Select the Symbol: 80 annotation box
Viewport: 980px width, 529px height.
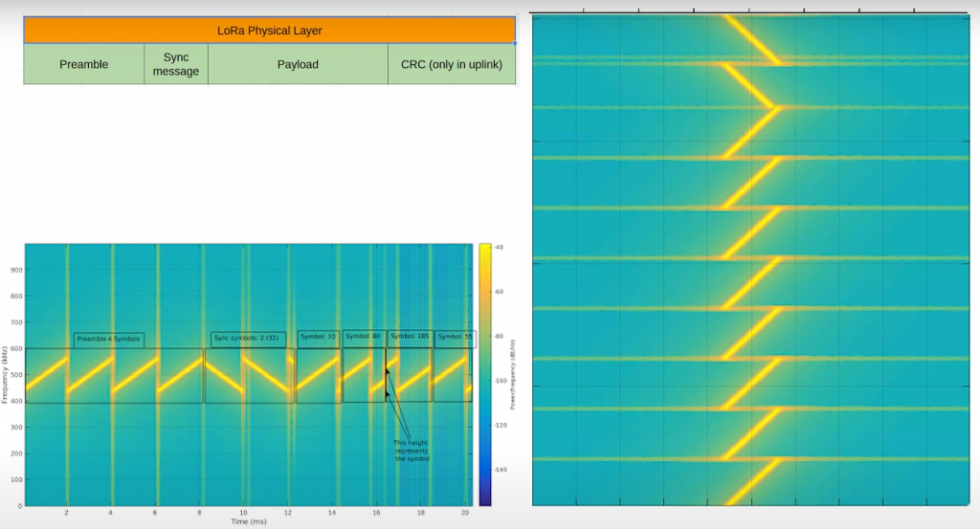pos(364,337)
